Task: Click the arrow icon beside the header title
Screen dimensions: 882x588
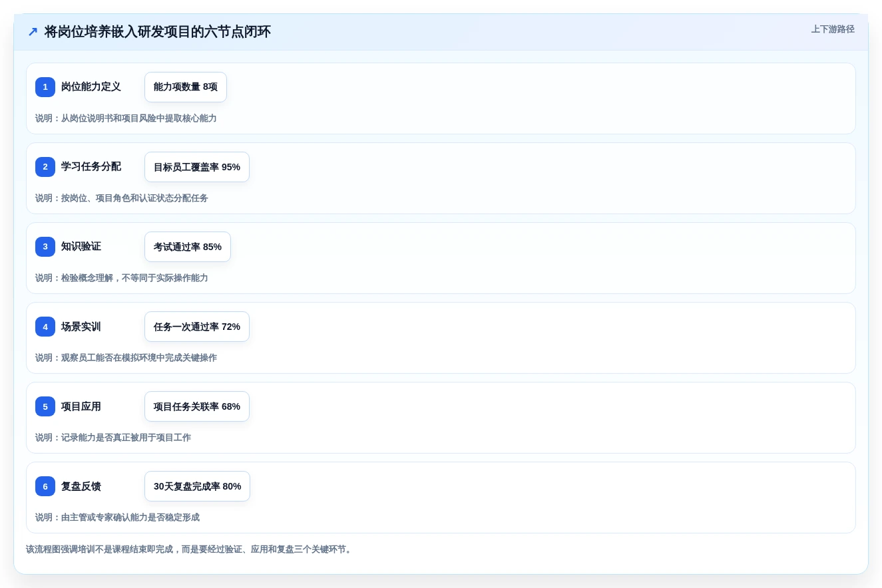Action: 33,32
